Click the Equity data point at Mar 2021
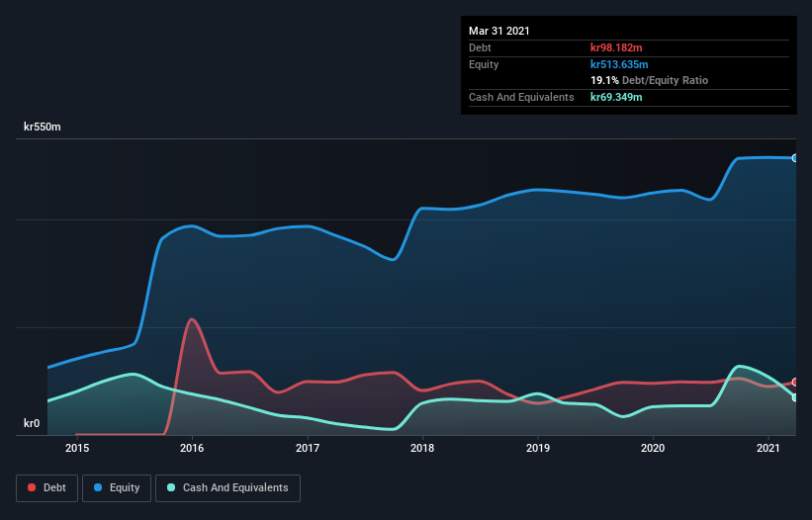The height and width of the screenshot is (520, 812). (795, 158)
